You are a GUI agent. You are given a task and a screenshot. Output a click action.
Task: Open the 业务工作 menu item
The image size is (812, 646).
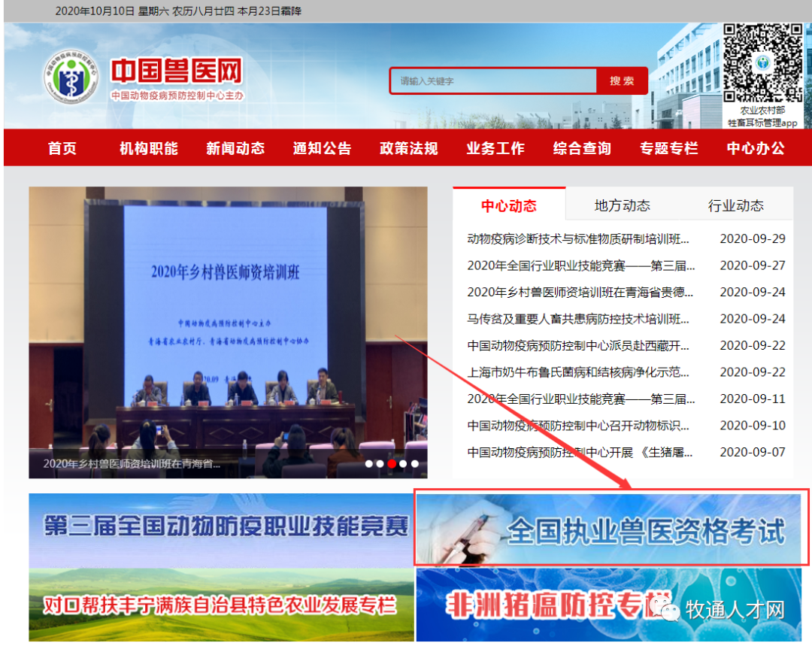pyautogui.click(x=495, y=148)
